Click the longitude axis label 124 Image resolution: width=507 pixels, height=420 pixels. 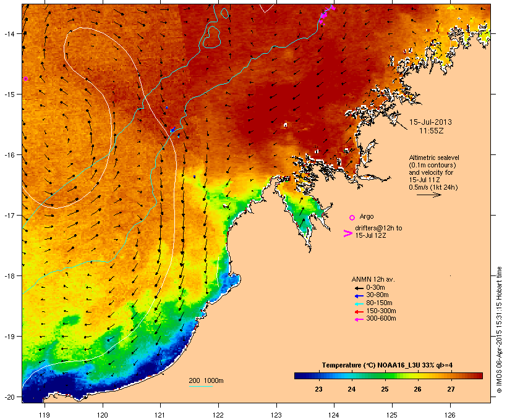(334, 415)
